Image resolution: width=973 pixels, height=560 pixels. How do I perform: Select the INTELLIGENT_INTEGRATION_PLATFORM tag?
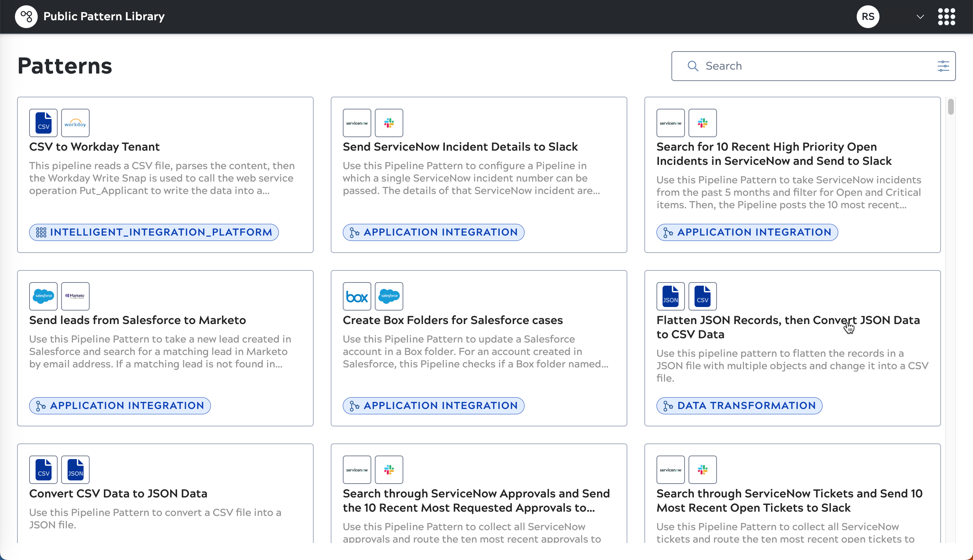154,232
